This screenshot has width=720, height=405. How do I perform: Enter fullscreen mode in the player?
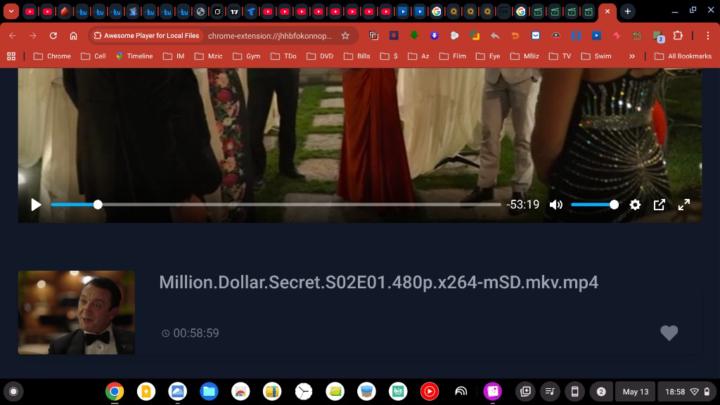coord(684,205)
